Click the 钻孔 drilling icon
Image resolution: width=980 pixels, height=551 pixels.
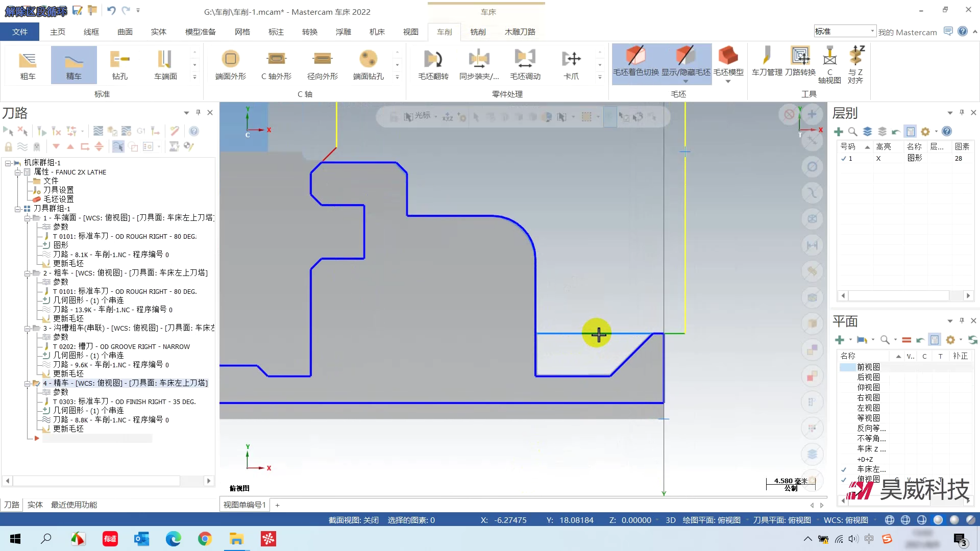119,65
